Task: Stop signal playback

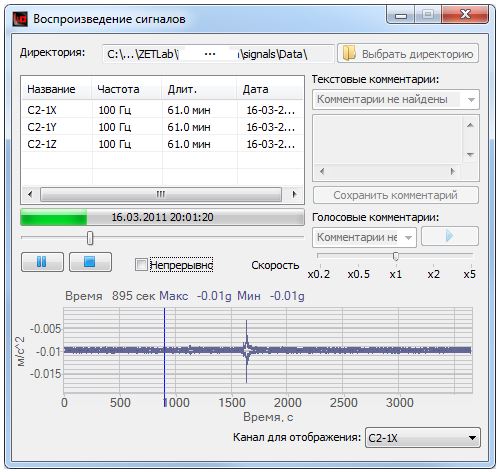Action: click(90, 262)
